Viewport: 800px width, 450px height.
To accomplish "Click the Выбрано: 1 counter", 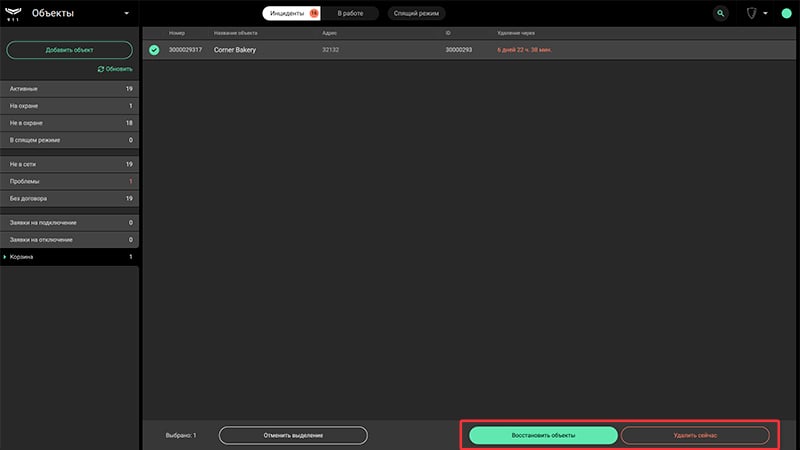I will tap(181, 435).
